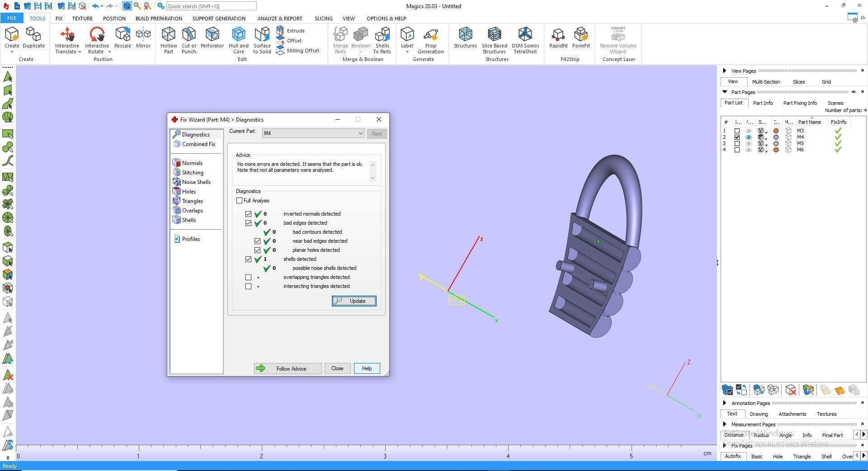
Task: Click the Offset tool in Edit group
Action: pos(289,41)
